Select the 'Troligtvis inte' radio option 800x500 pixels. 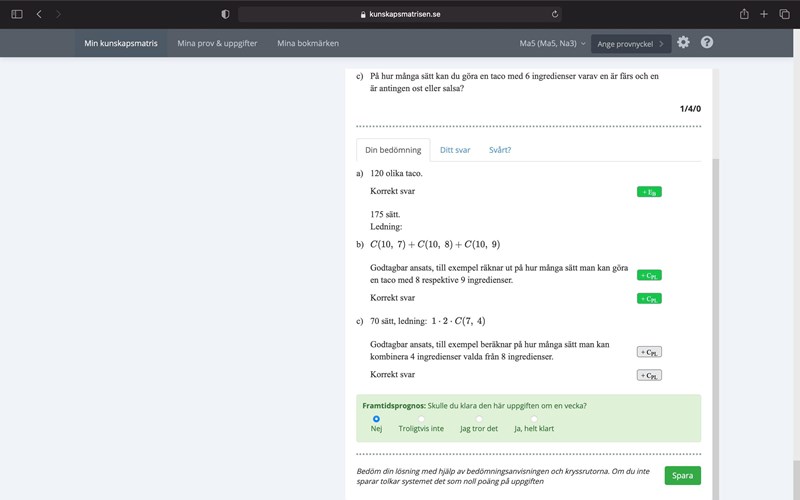pos(421,419)
